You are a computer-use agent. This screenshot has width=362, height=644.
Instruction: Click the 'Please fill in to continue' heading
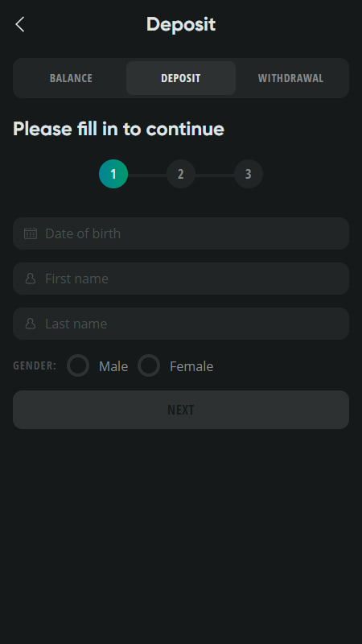click(x=118, y=129)
